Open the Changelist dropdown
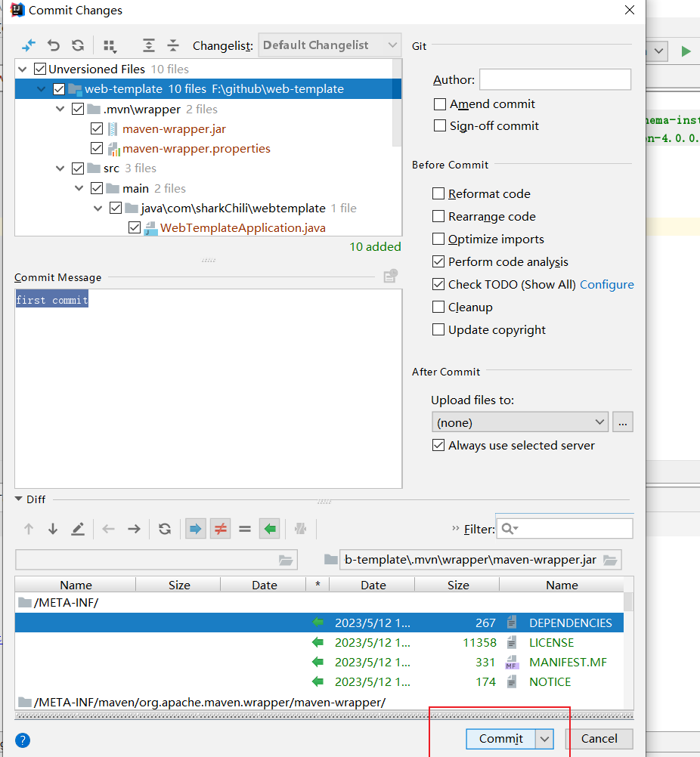The image size is (700, 757). click(x=329, y=45)
